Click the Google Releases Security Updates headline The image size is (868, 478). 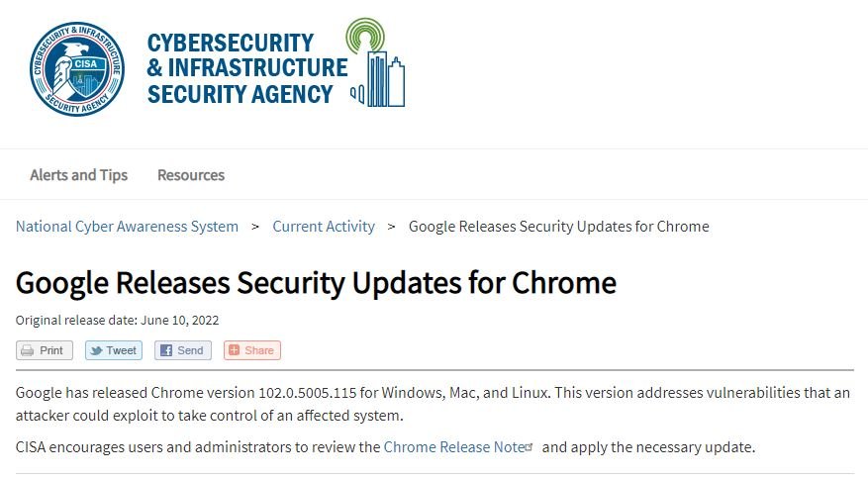tap(316, 283)
